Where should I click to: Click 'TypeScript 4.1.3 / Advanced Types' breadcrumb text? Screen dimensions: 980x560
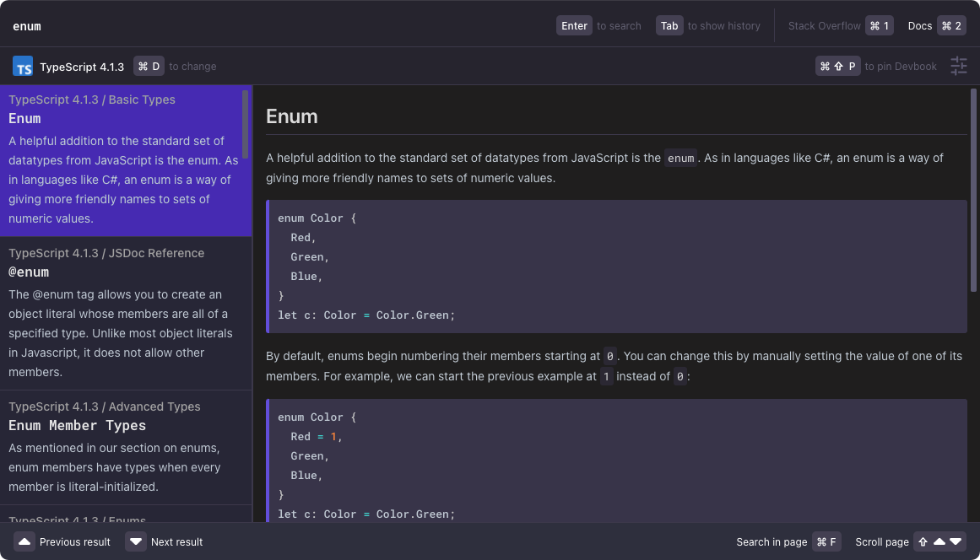click(x=105, y=407)
